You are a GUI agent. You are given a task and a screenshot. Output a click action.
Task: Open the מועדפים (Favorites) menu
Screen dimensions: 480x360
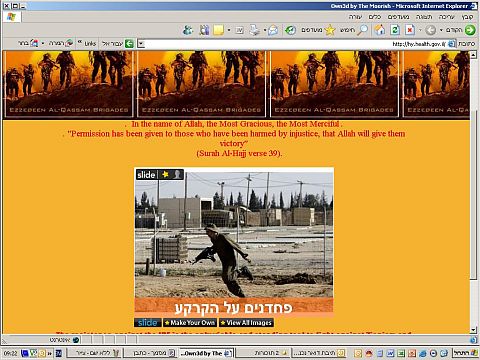click(x=398, y=17)
